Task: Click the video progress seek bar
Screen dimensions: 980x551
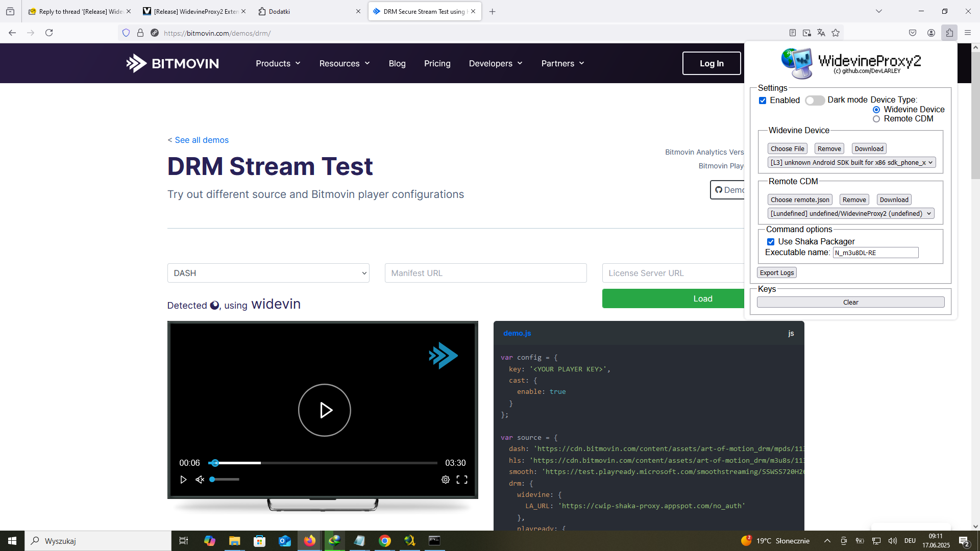Action: 323,463
